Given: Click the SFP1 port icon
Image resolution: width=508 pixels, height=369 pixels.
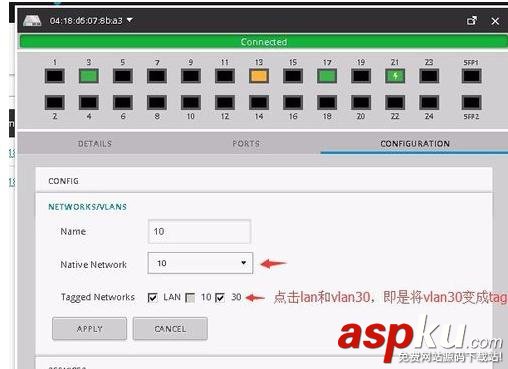Looking at the screenshot, I should point(471,76).
